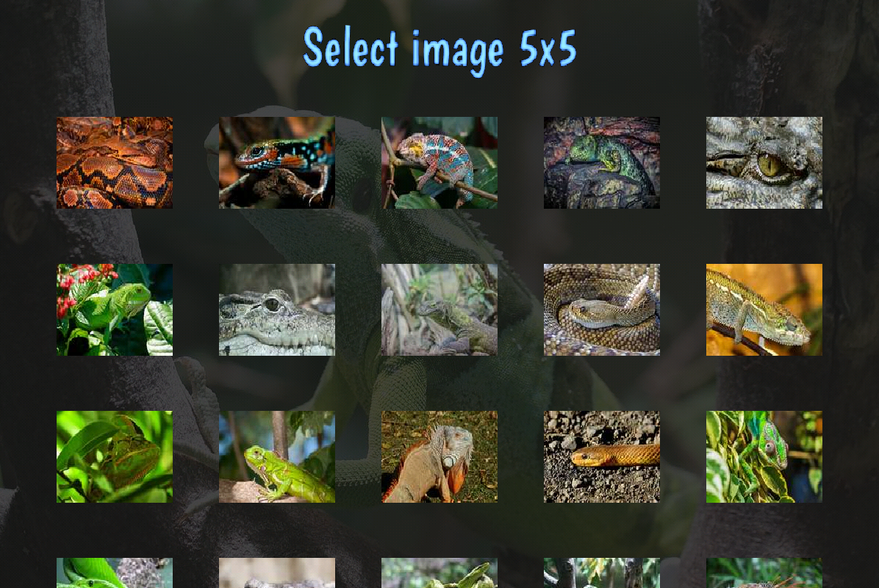This screenshot has height=588, width=879.
Task: Choose the cut-off beige image in bottom row
Action: click(277, 573)
